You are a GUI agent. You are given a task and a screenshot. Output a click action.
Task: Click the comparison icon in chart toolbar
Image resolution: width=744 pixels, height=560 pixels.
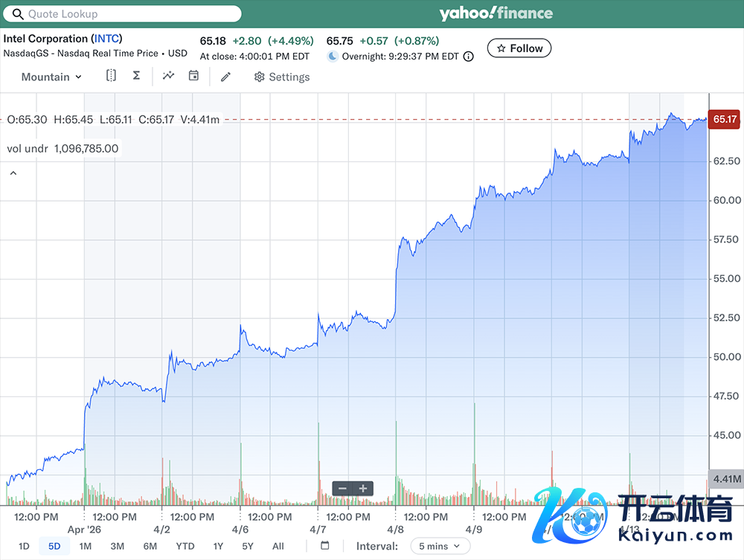click(111, 76)
